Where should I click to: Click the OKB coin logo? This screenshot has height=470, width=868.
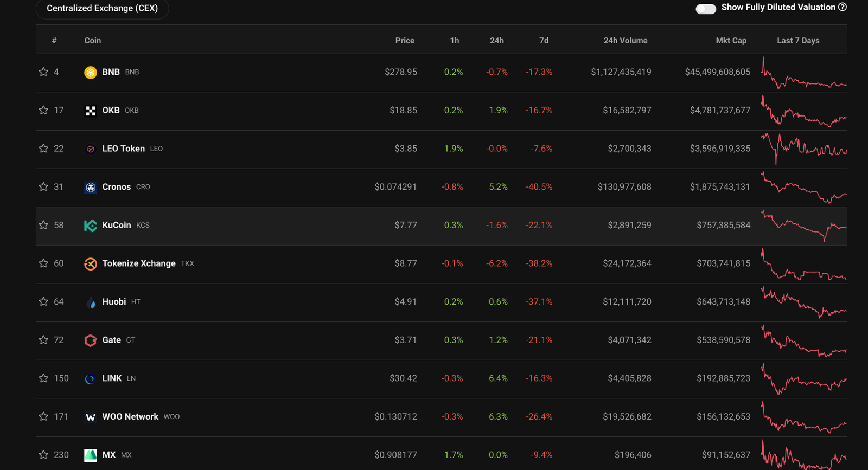pyautogui.click(x=91, y=111)
